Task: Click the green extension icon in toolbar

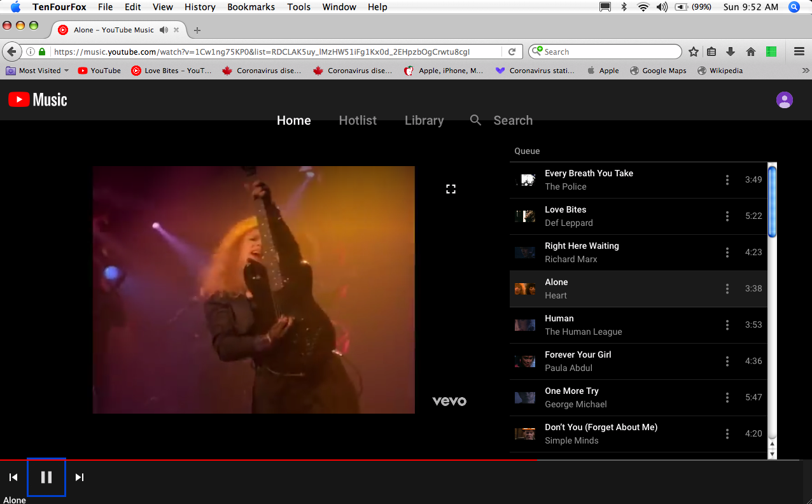Action: tap(771, 52)
